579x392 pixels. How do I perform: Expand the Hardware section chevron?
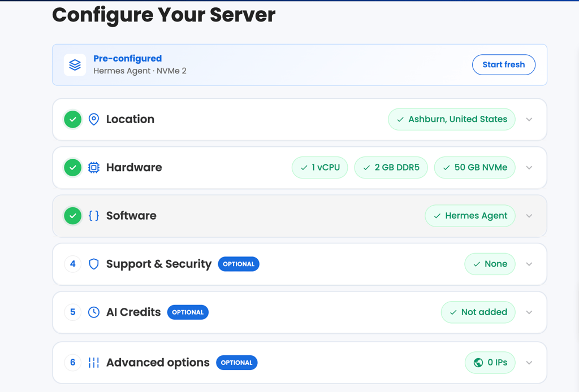tap(529, 167)
